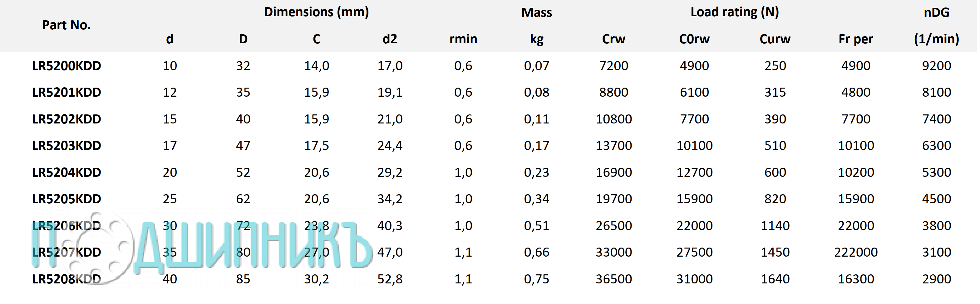Click part number LR5208KDD
This screenshot has width=980, height=304.
(66, 279)
